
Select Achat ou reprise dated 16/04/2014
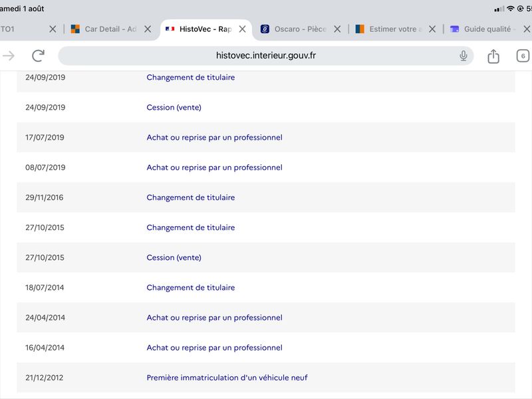pos(214,348)
